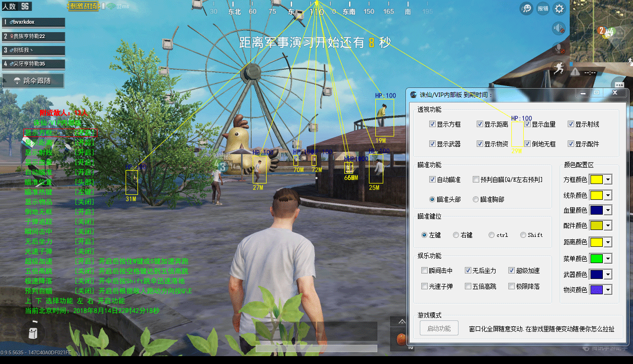
Task: Select teammate 贵族亨特勒22
Action: coord(34,36)
